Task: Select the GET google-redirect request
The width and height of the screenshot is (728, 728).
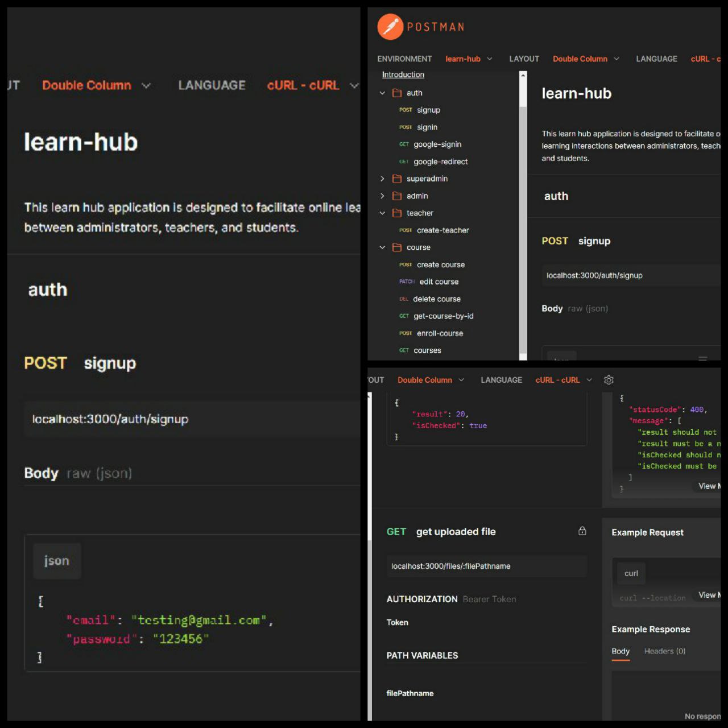Action: pos(433,162)
